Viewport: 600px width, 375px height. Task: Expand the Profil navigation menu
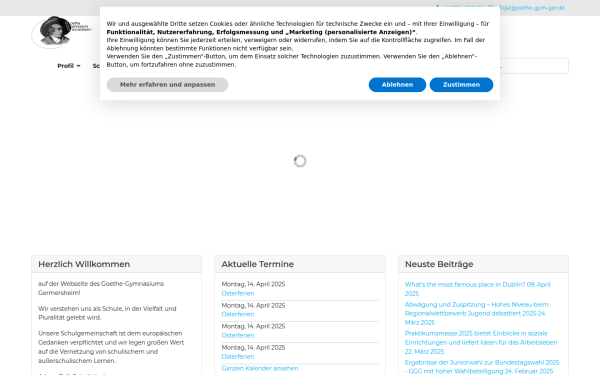(x=69, y=66)
